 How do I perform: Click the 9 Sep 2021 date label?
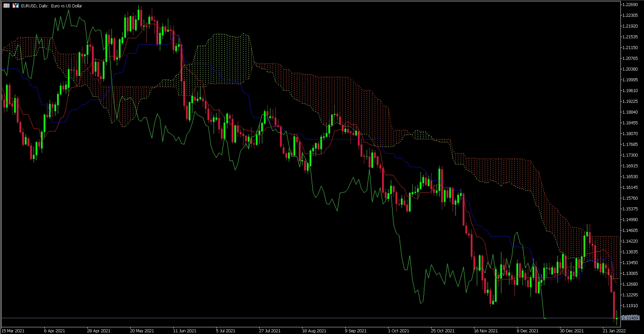pyautogui.click(x=356, y=331)
